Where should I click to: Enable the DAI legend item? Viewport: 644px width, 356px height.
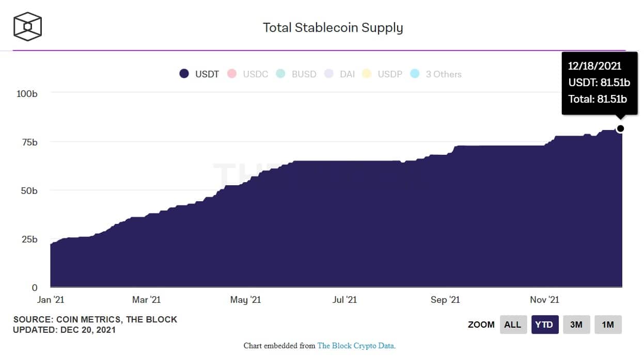coord(340,74)
